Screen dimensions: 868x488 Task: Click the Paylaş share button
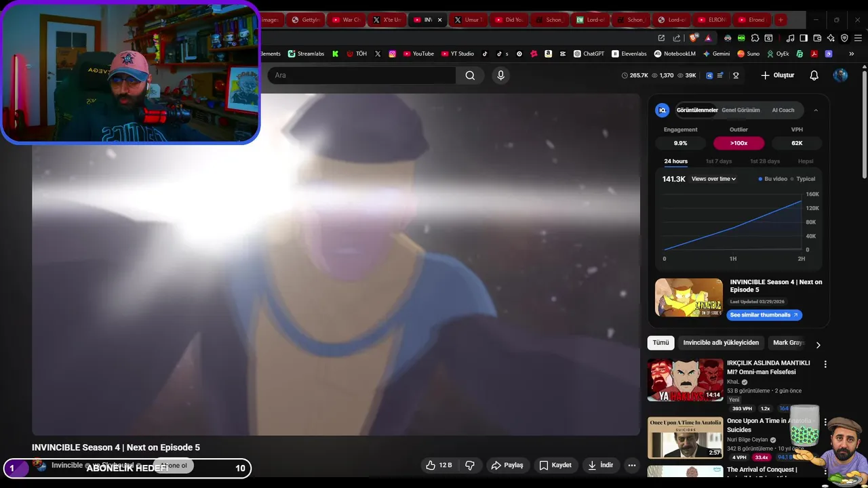click(x=507, y=465)
